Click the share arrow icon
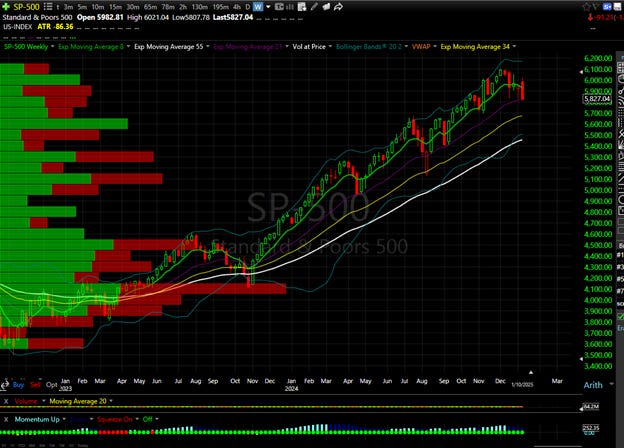This screenshot has height=448, width=624. click(338, 7)
